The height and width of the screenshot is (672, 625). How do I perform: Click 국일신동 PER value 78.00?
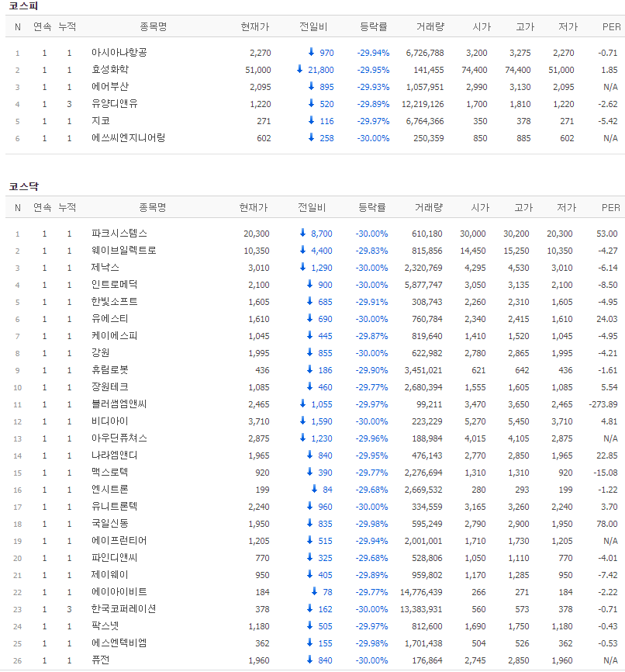(x=607, y=524)
